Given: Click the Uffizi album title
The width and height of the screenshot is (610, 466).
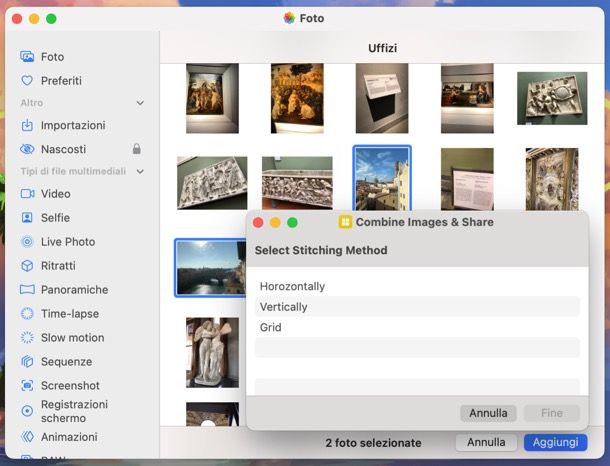Looking at the screenshot, I should tap(382, 48).
